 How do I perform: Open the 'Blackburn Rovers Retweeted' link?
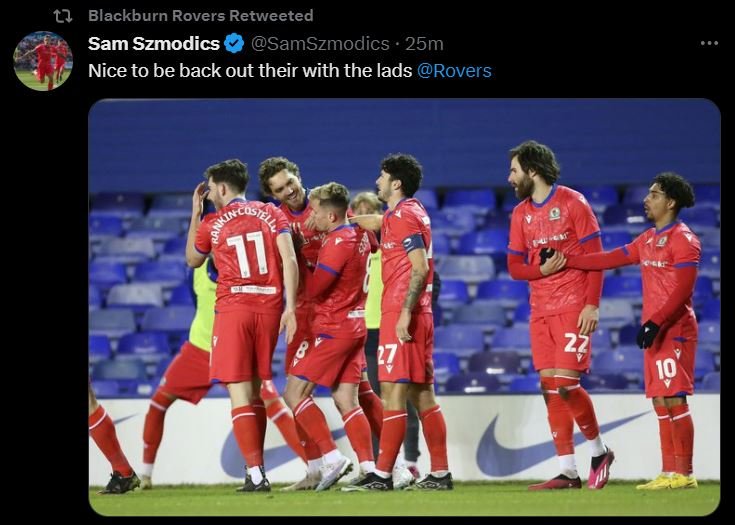click(201, 15)
